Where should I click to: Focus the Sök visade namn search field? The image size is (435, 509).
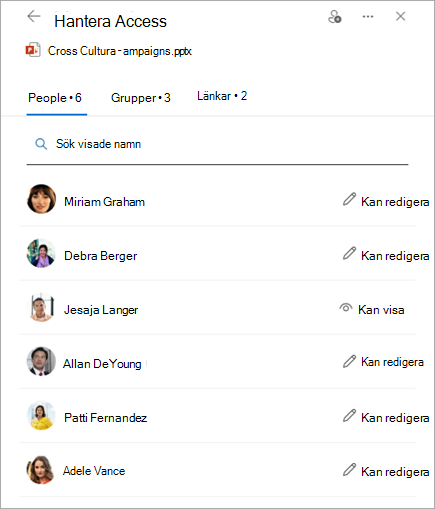point(217,144)
